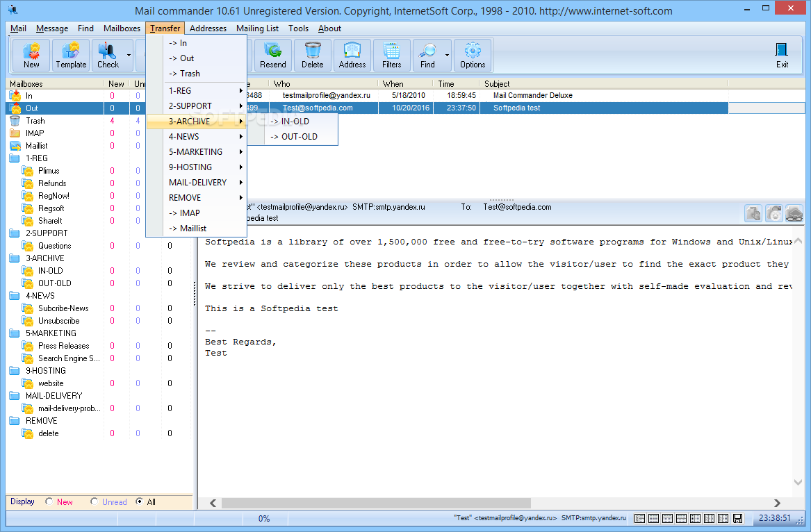Open the Tools menu
The width and height of the screenshot is (811, 532).
click(x=298, y=28)
